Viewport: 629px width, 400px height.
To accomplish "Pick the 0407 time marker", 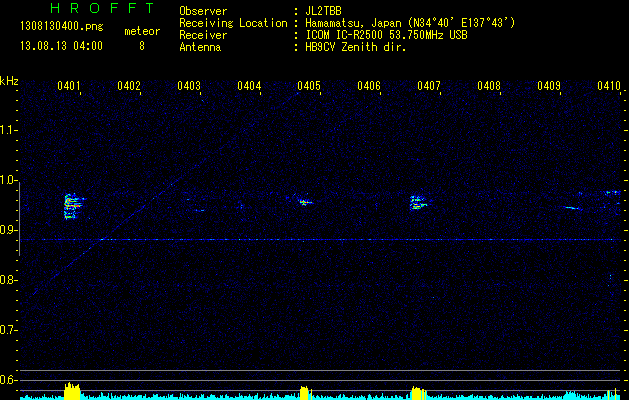I will point(429,86).
